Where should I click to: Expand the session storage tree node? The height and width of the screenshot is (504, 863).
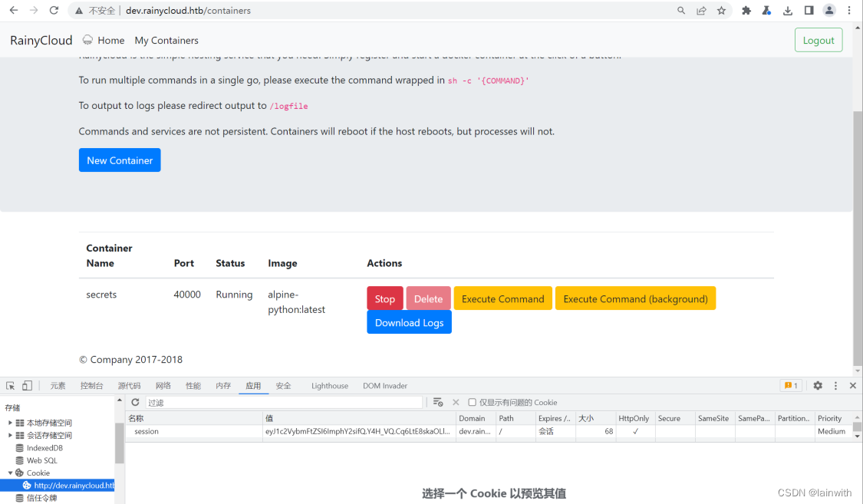[10, 435]
